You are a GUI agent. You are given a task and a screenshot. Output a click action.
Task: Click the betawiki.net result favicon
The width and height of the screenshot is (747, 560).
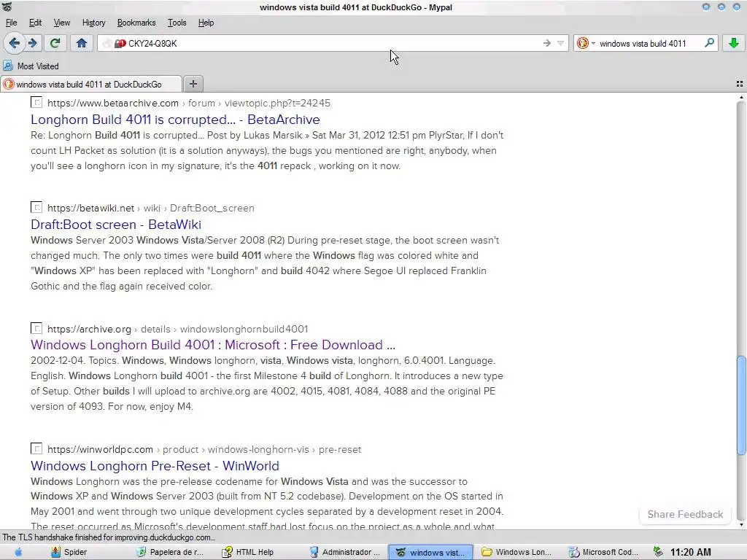point(36,208)
